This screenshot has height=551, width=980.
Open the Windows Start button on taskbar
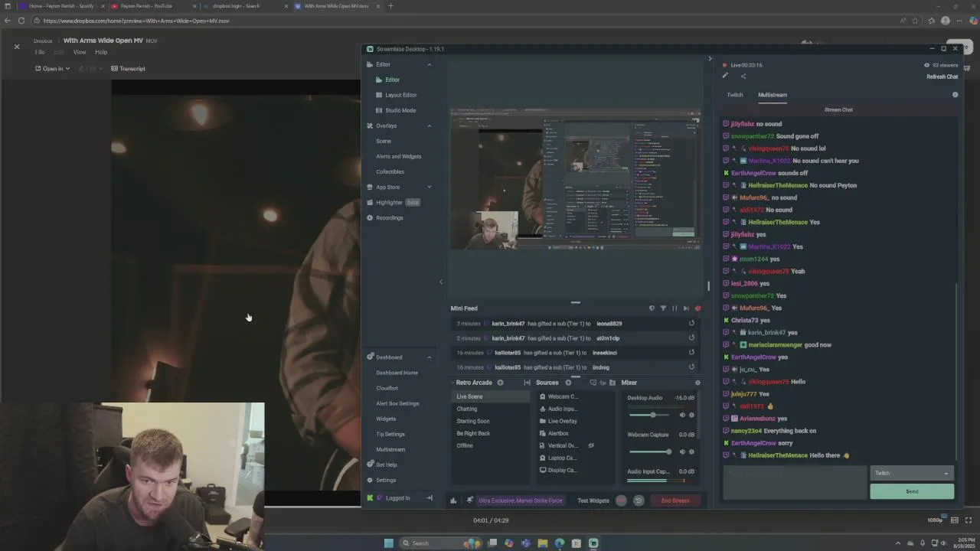[388, 543]
